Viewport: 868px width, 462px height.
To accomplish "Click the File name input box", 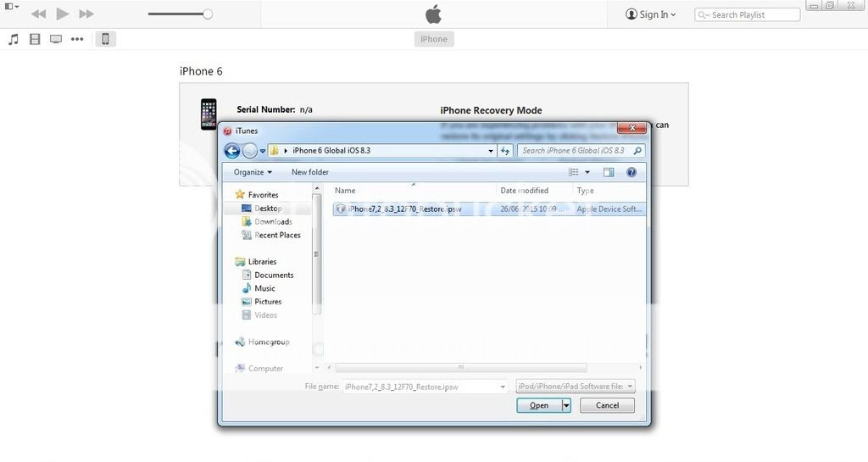I will click(x=420, y=387).
